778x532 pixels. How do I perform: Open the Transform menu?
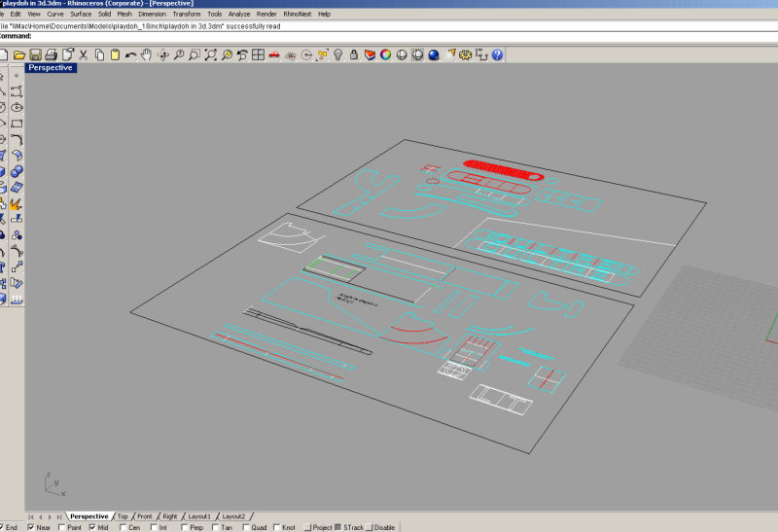(x=186, y=15)
